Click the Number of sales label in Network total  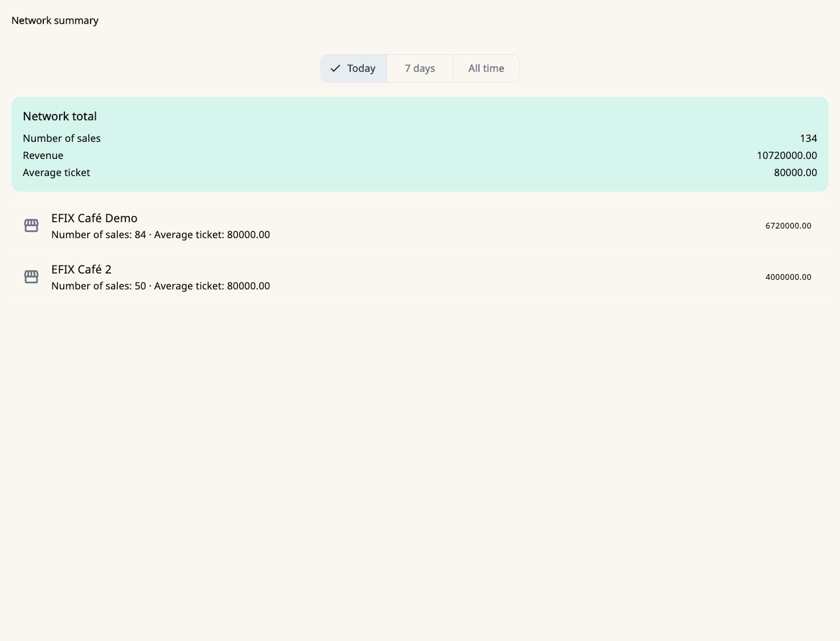[x=62, y=138]
